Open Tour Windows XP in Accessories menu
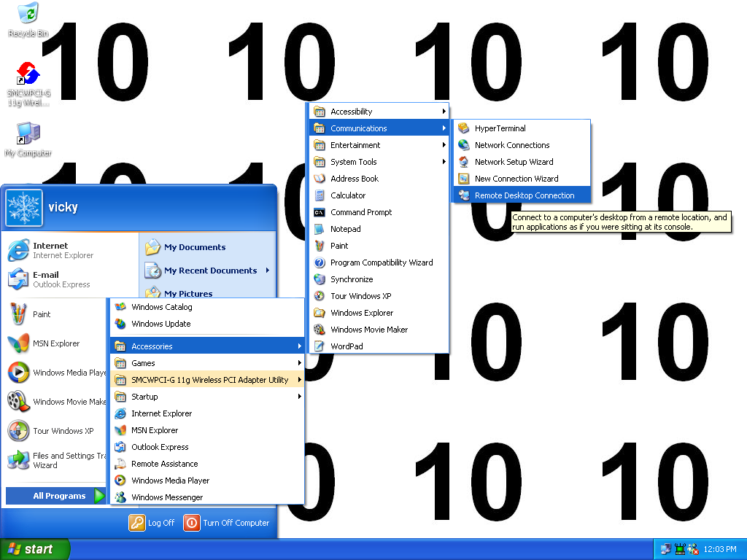 point(379,296)
